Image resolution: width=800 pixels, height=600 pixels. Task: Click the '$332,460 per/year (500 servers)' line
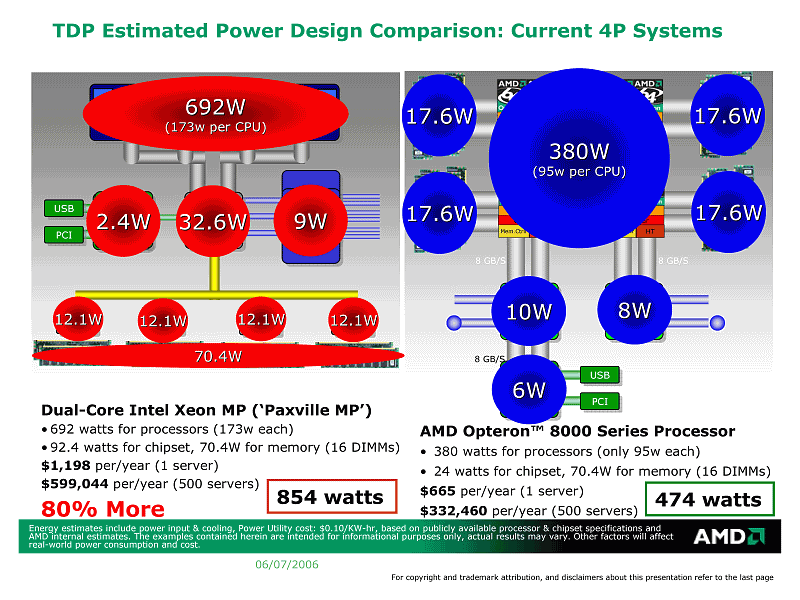point(529,510)
